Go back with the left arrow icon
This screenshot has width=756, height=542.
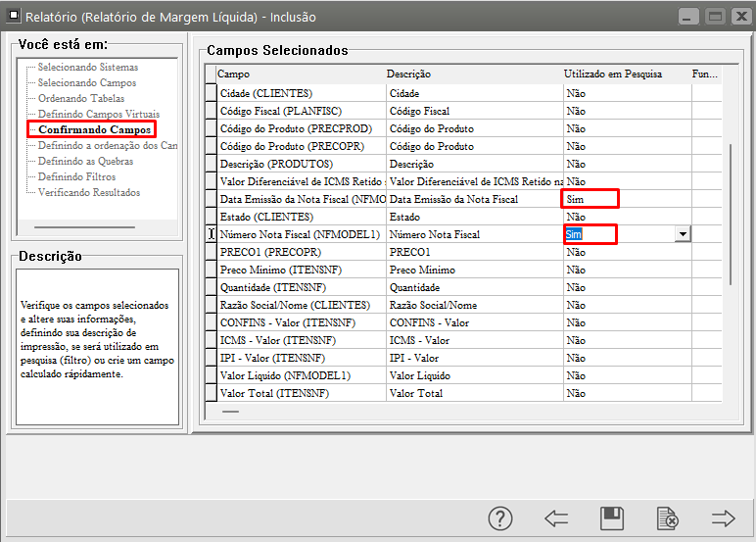(556, 518)
